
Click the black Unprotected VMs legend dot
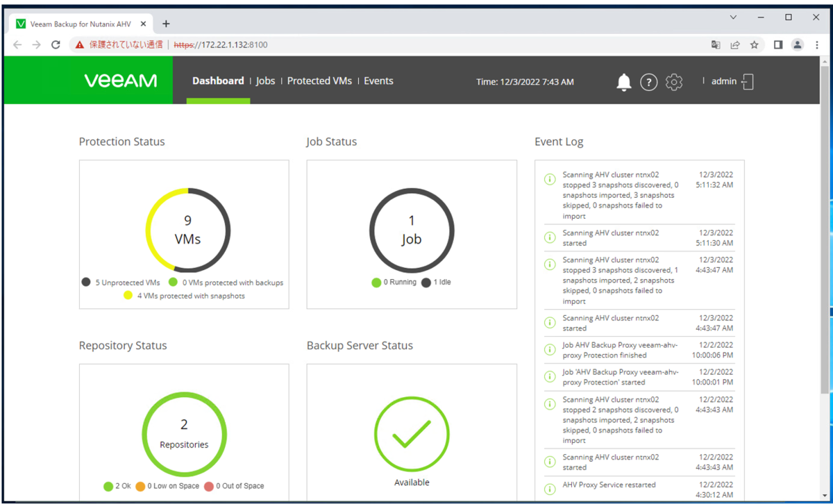[x=86, y=282]
